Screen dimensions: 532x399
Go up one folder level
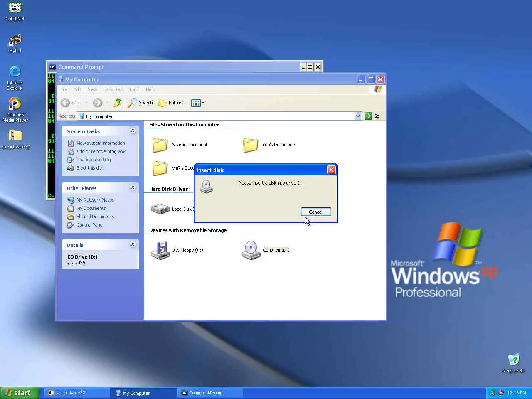(x=118, y=103)
